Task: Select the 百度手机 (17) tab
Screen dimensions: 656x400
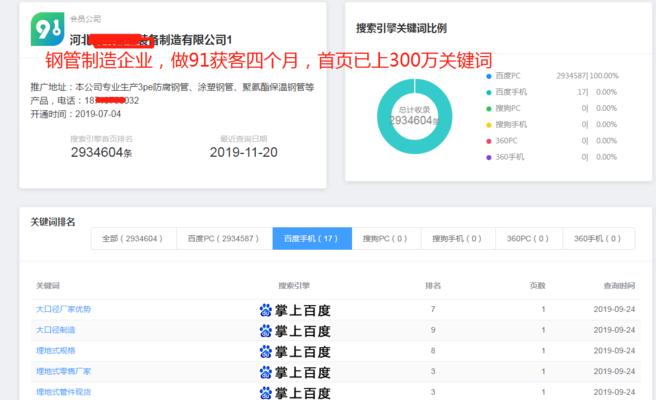Action: (x=312, y=238)
